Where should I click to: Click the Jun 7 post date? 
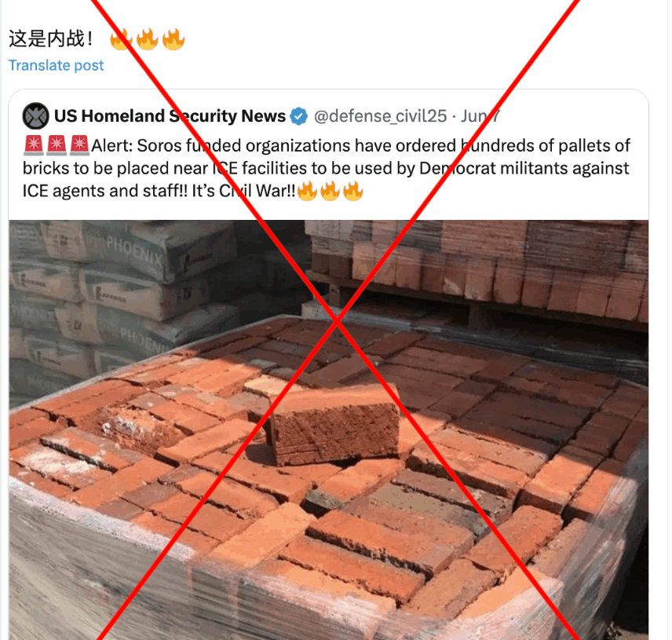480,116
